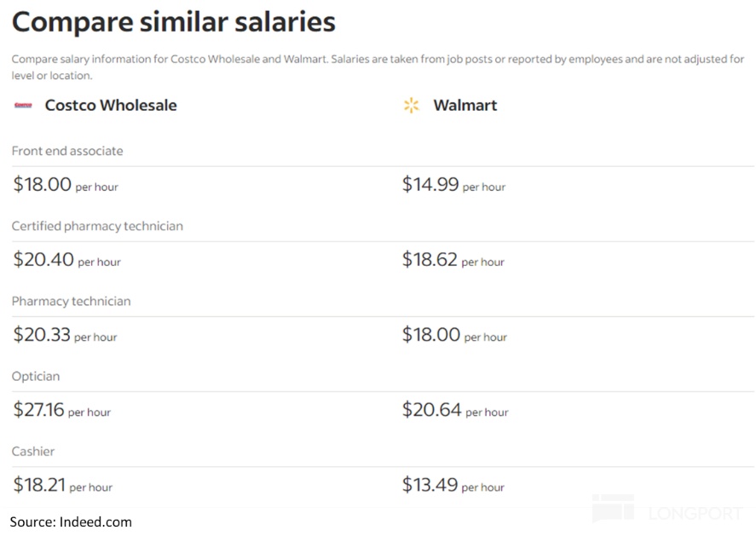Click the Costco Wholesale logo icon
The image size is (756, 536).
coord(23,106)
